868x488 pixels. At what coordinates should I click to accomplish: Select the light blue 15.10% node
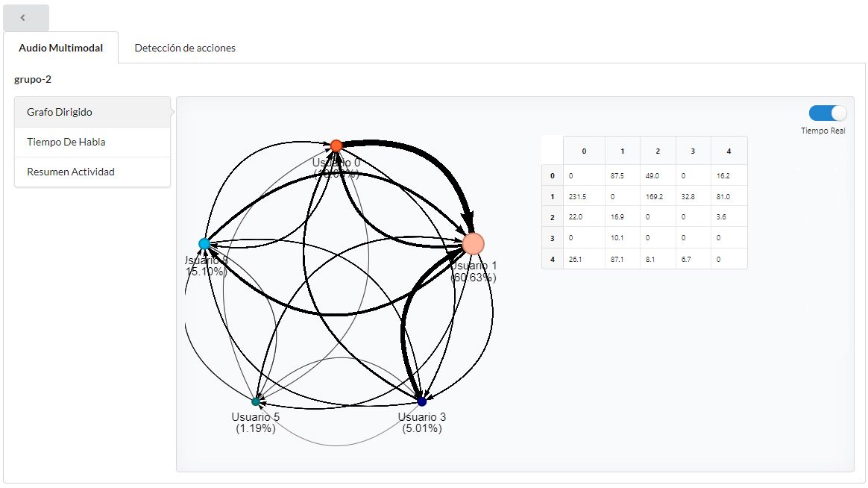pyautogui.click(x=204, y=244)
